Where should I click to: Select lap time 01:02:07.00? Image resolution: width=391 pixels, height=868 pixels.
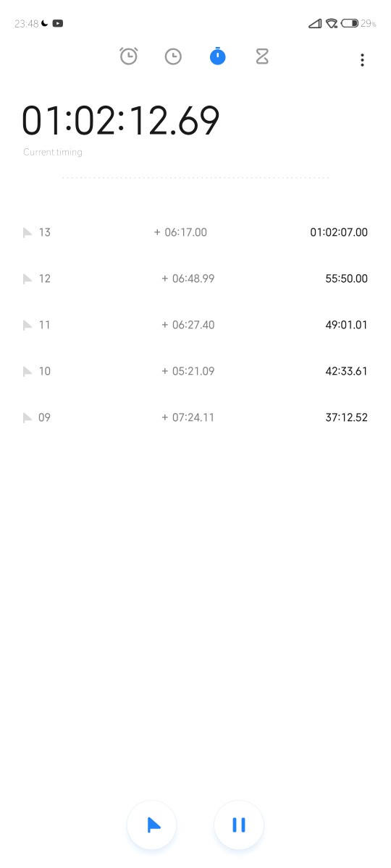point(339,232)
